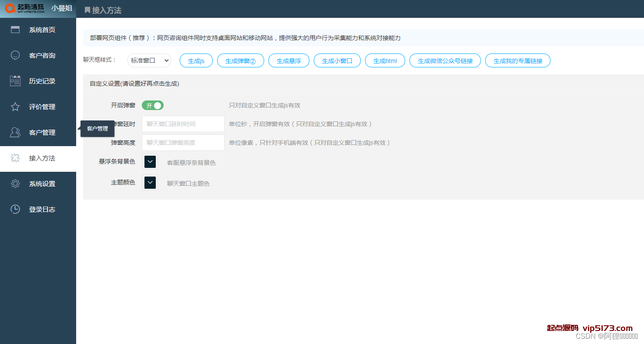Click the 小曼姐 username in header
Image resolution: width=644 pixels, height=344 pixels.
click(62, 8)
